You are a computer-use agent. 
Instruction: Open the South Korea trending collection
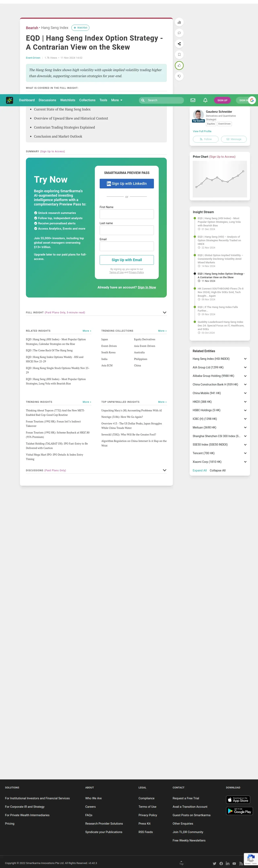click(x=108, y=353)
